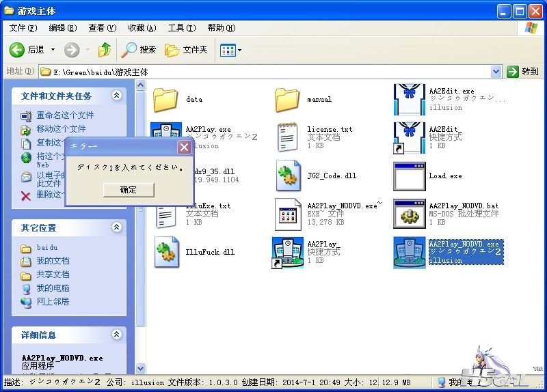Open Shared Documents in Other Places

pyautogui.click(x=53, y=275)
